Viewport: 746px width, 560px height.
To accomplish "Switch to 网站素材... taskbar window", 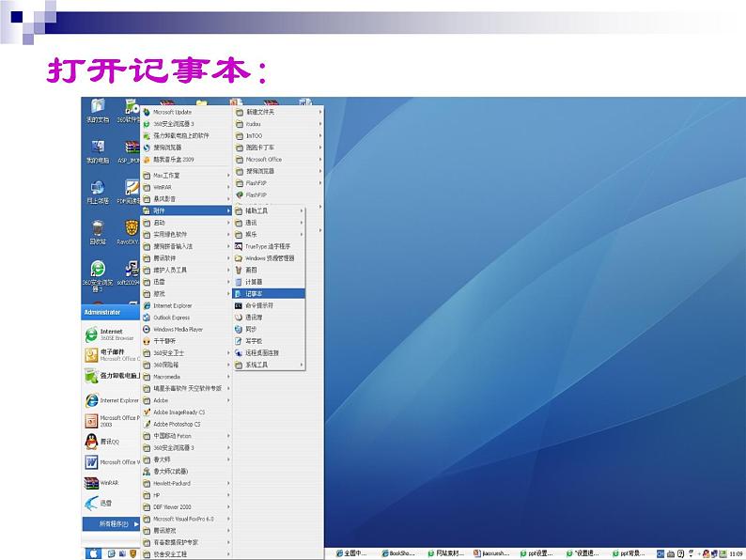I will click(445, 553).
